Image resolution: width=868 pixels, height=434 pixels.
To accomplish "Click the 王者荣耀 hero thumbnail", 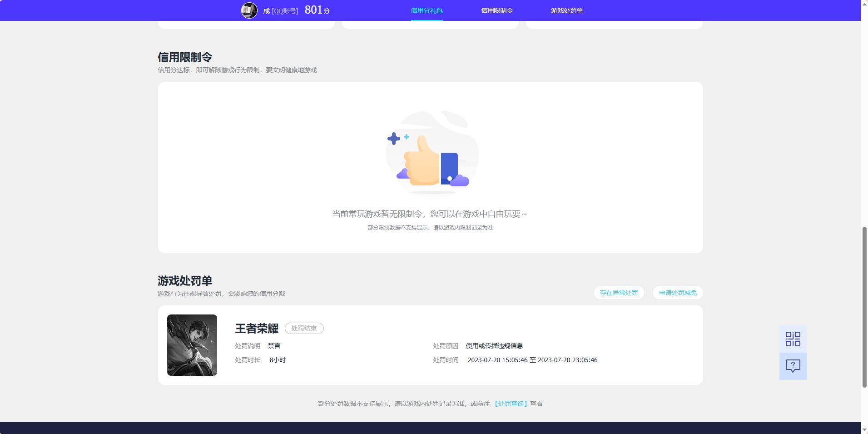I will [192, 345].
